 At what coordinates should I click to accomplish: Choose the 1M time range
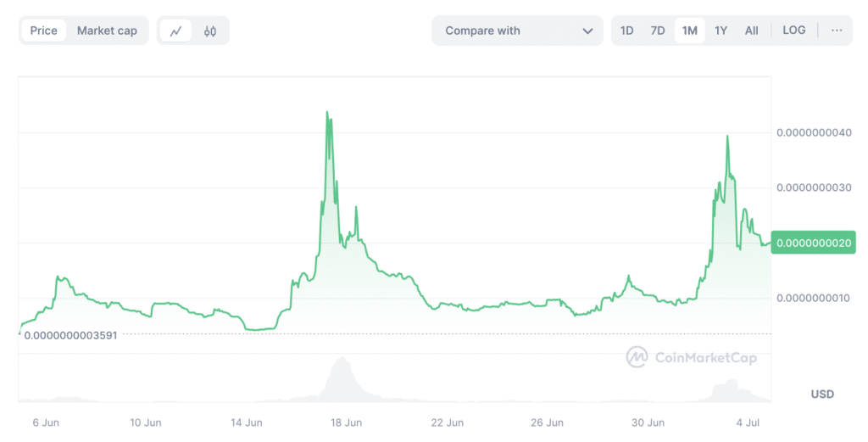pyautogui.click(x=689, y=31)
